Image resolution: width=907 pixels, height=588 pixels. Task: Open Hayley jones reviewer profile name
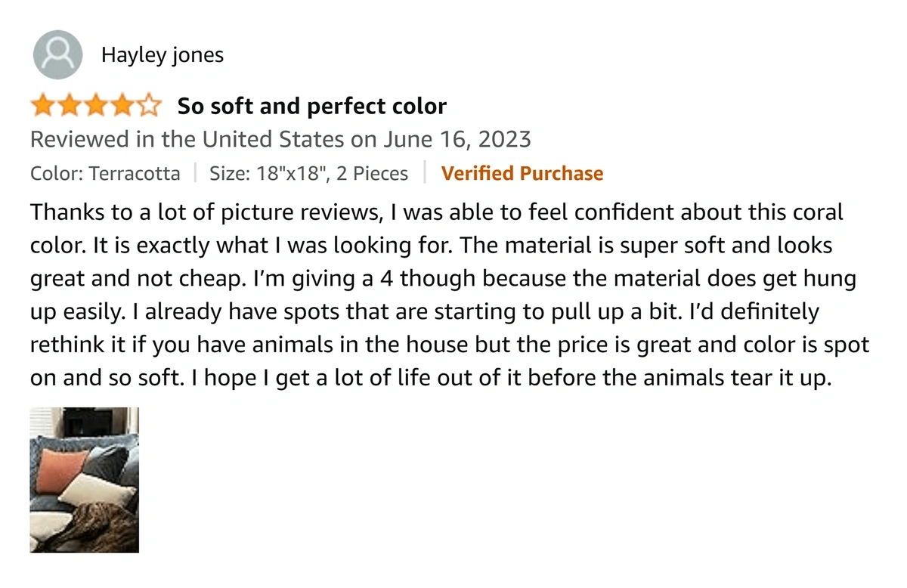(163, 55)
